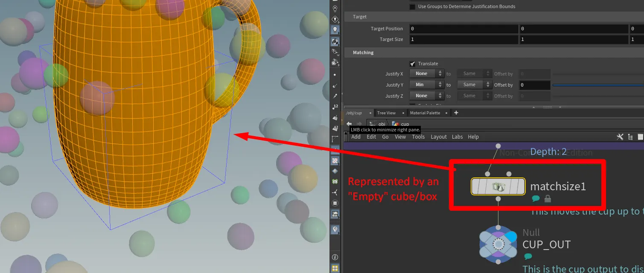Select the CUP_OUT null node

click(498, 244)
